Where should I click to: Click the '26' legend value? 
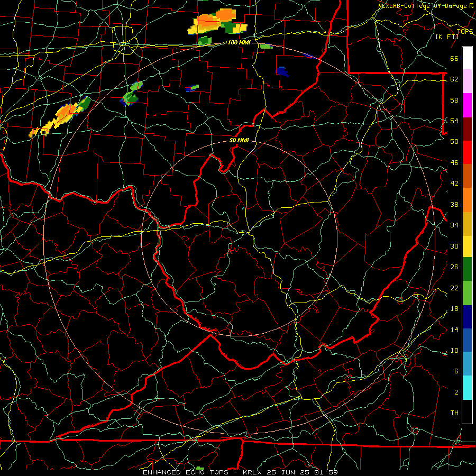(x=454, y=267)
